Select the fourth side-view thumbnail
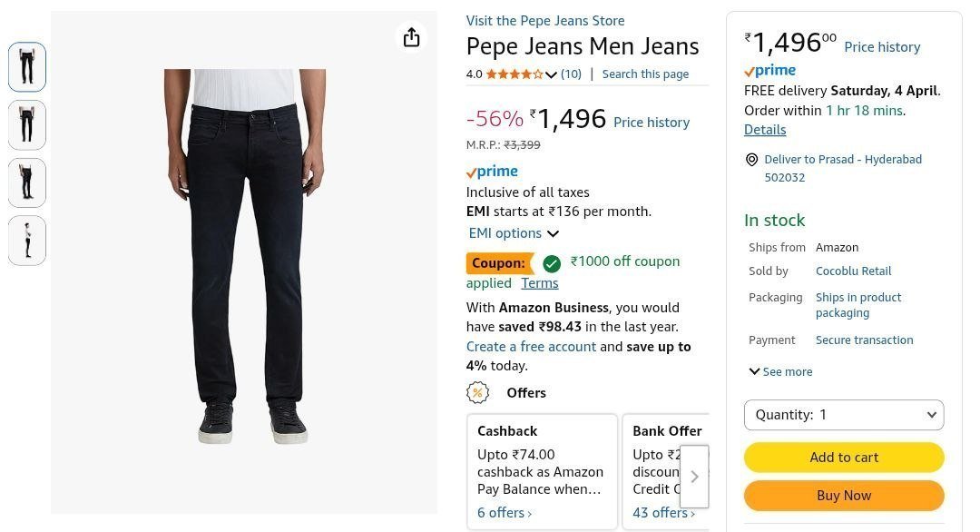Screen dimensions: 980x532 [x=27, y=241]
